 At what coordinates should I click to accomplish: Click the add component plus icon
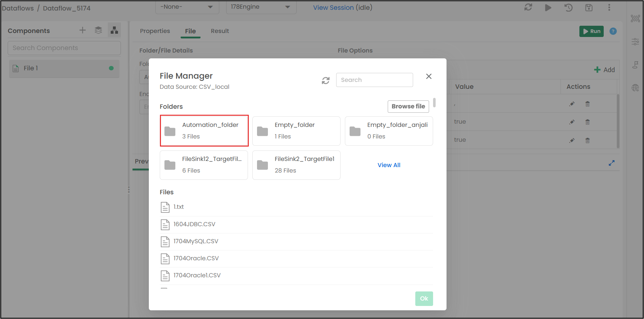[x=82, y=30]
